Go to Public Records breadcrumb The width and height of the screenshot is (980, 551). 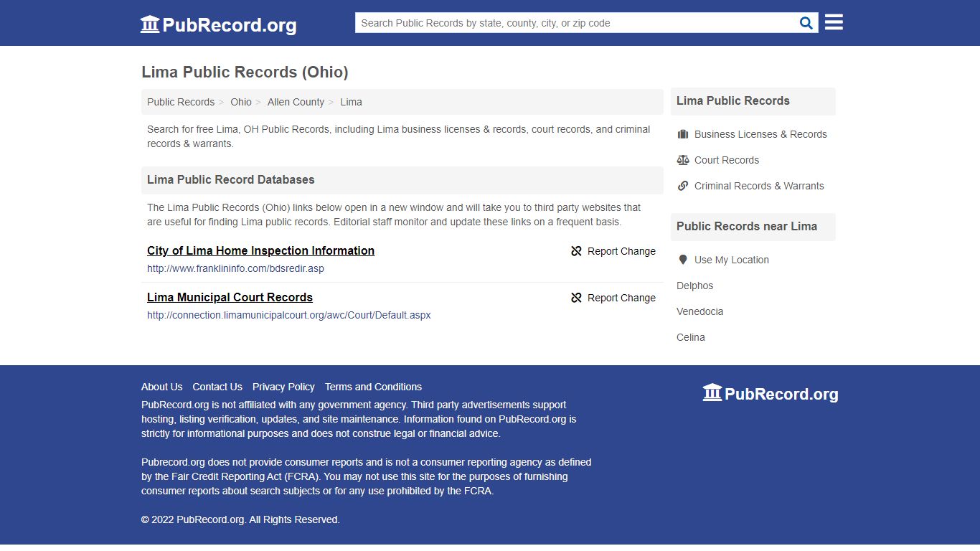(x=181, y=102)
